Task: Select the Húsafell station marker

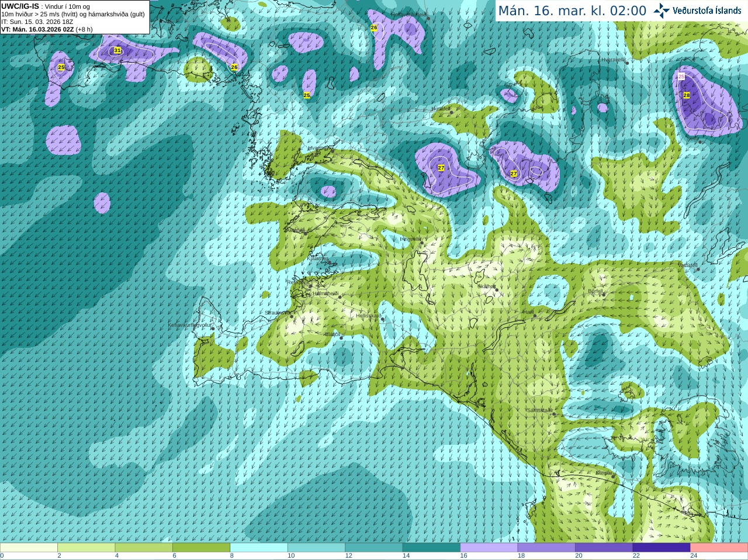Action: point(451,112)
